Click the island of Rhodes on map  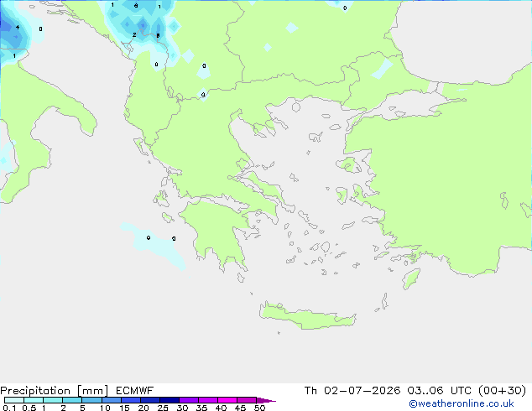[x=411, y=278]
